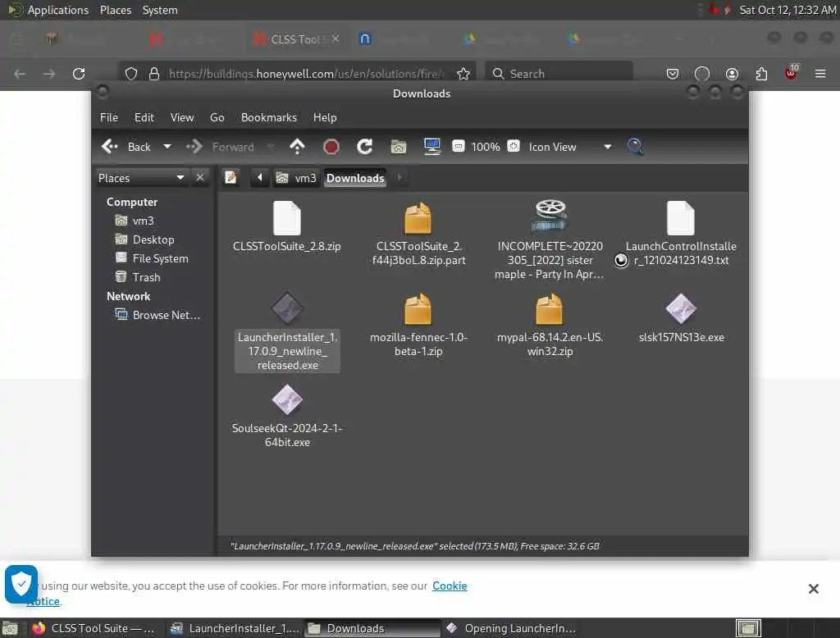Select File System in the sidebar
The image size is (840, 638).
(x=152, y=258)
